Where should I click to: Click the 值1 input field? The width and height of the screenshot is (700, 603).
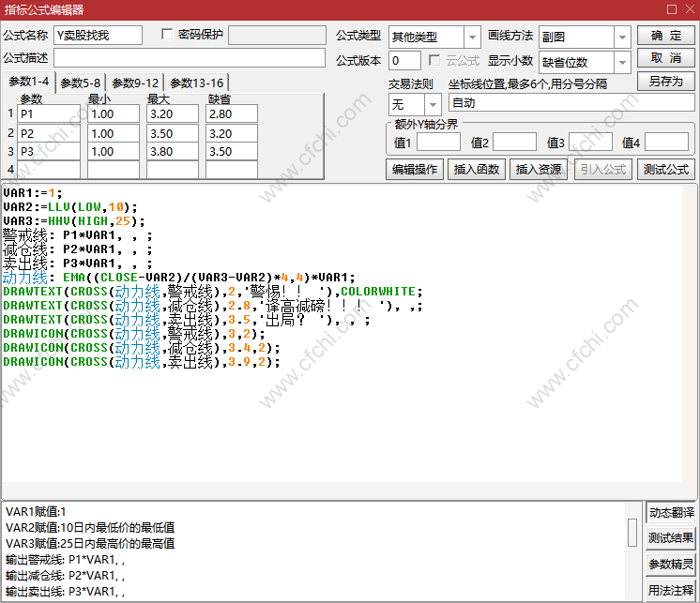[x=438, y=143]
